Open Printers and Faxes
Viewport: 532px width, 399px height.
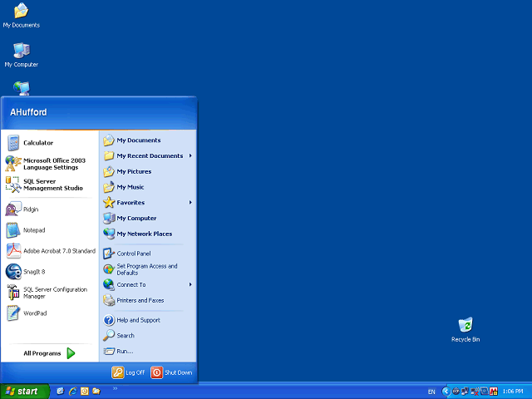(148, 300)
